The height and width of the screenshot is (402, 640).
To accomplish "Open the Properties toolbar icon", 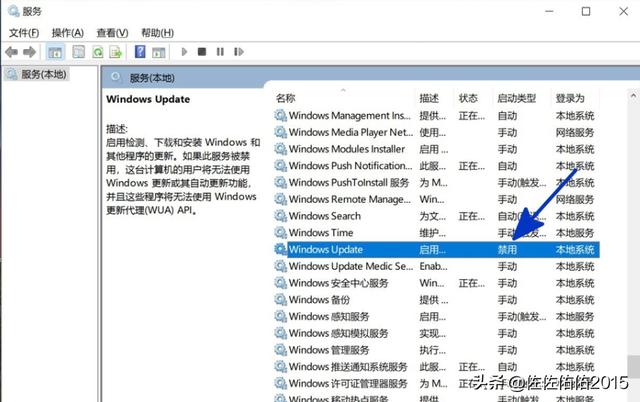I will [x=78, y=52].
